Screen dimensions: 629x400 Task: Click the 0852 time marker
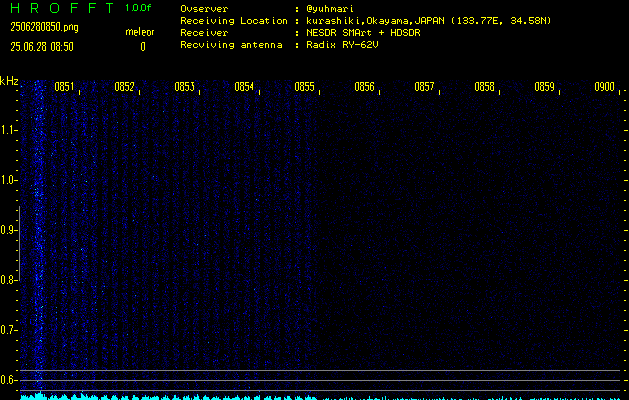tap(124, 87)
